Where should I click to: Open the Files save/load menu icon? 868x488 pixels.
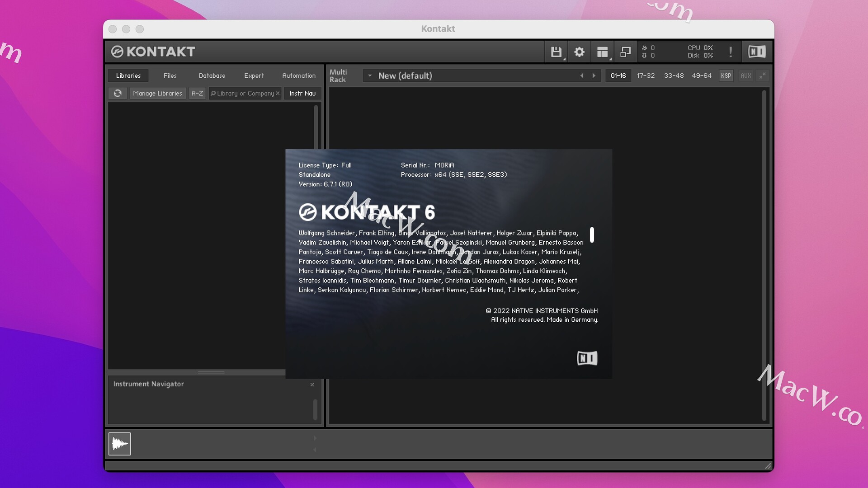(x=556, y=52)
